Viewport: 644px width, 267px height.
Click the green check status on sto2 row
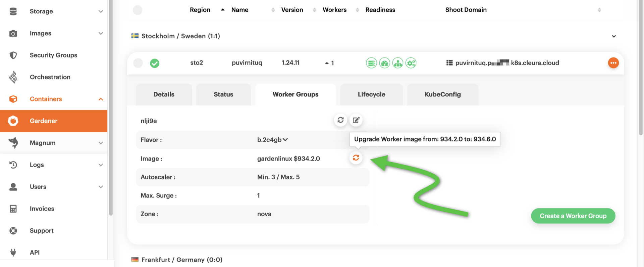coord(155,63)
